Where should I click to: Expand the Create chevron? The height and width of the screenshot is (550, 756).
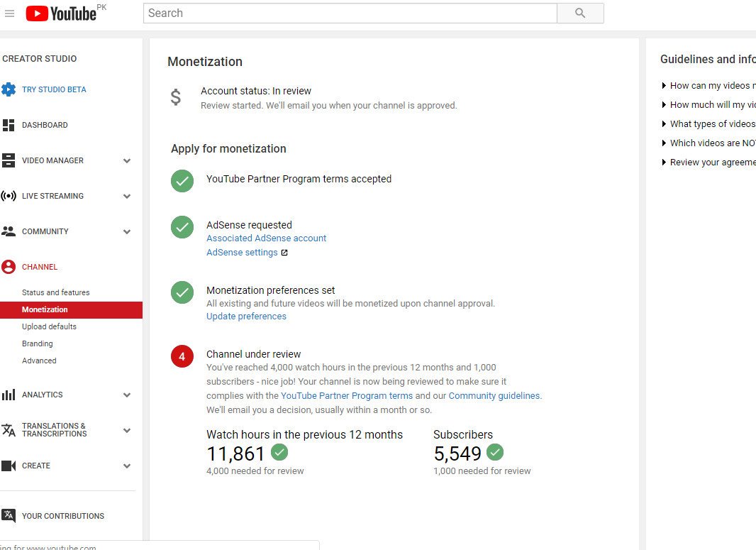pos(127,466)
